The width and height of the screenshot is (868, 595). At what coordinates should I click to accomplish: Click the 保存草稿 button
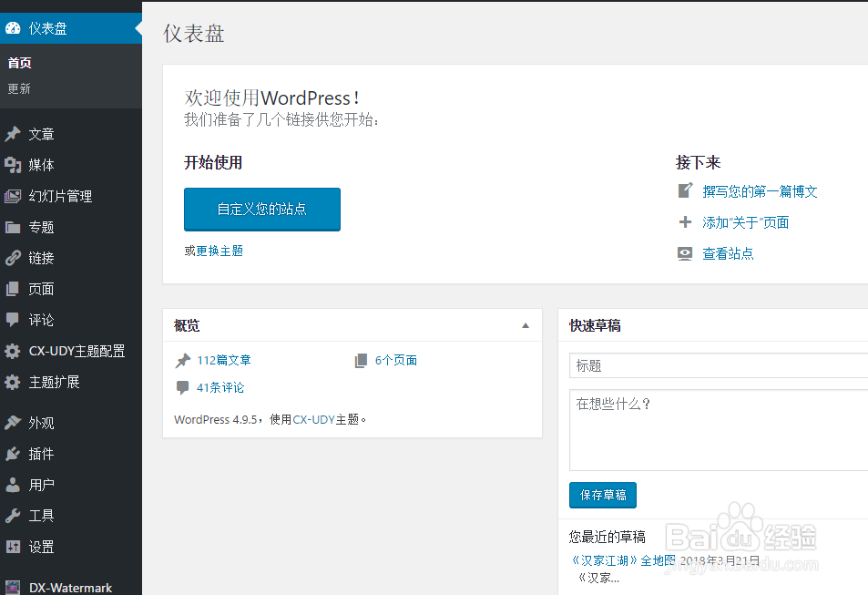pos(603,495)
